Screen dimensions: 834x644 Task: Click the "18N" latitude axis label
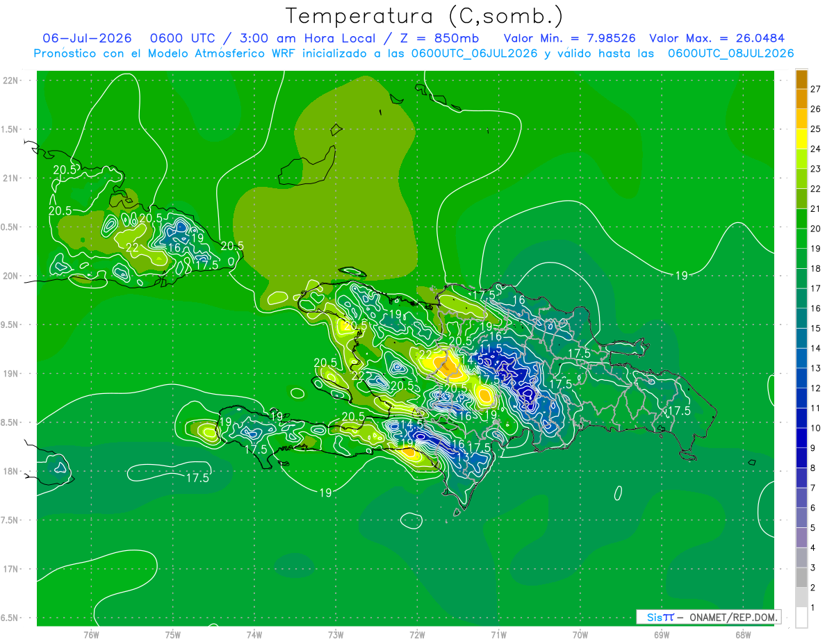10,471
